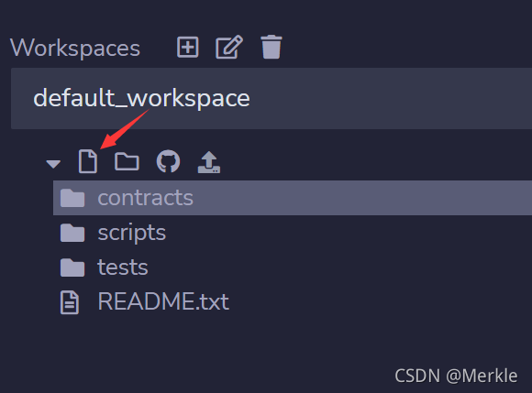Rename workspace using the pencil edit icon
532x393 pixels.
click(229, 47)
